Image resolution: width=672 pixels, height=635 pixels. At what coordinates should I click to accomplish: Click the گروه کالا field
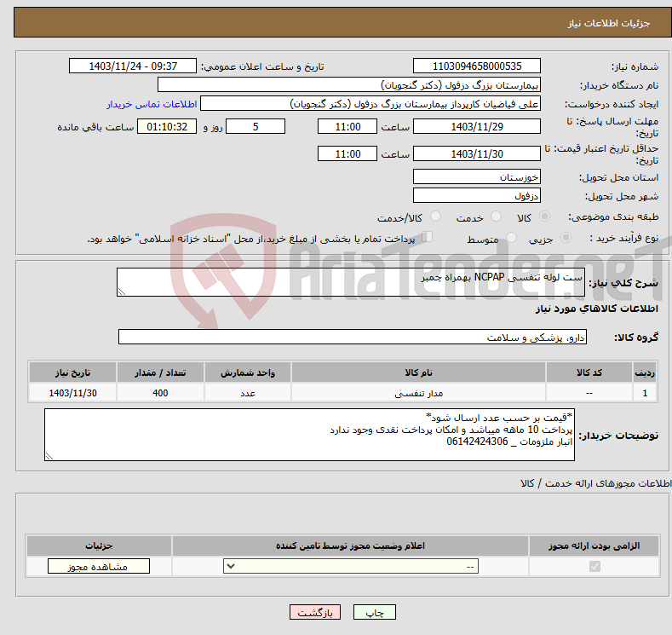coord(353,338)
